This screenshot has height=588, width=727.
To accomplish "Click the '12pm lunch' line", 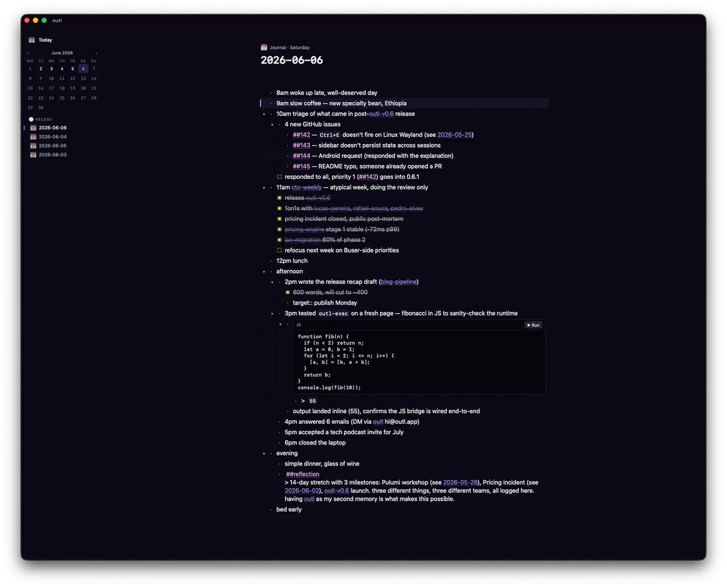I will coord(292,261).
